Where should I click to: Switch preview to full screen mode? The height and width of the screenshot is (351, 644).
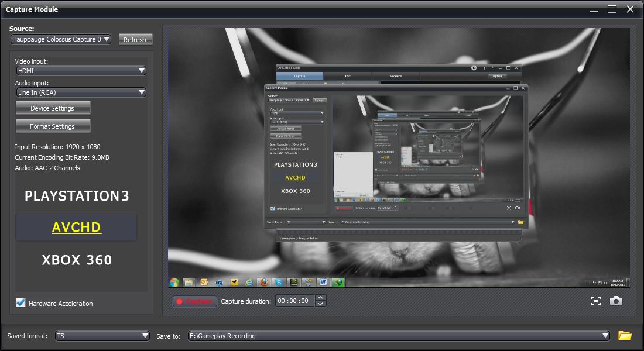(x=595, y=301)
